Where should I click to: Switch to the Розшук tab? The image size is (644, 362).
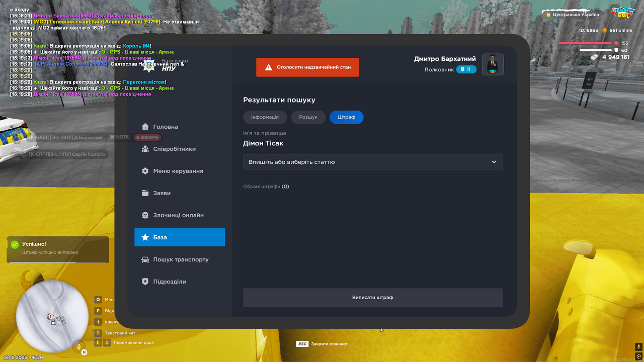308,117
